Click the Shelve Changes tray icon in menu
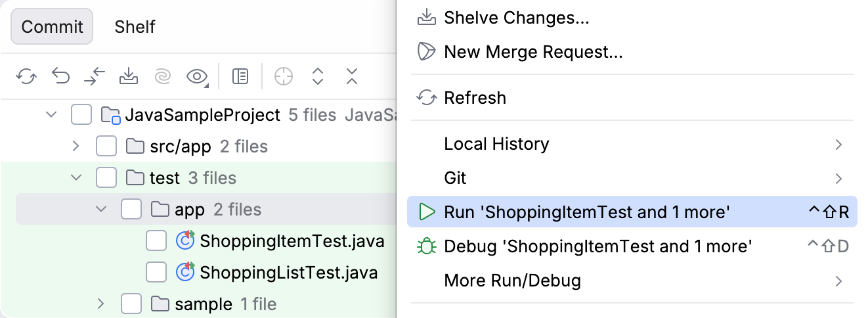 [x=427, y=18]
